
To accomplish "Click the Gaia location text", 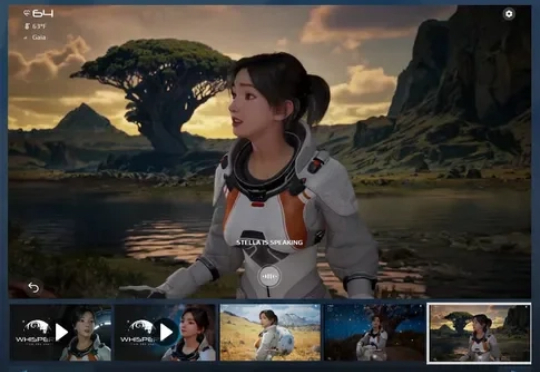I will point(39,37).
